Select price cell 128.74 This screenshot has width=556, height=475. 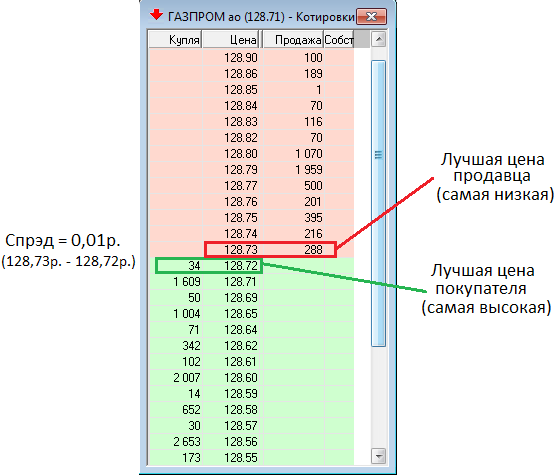click(232, 234)
